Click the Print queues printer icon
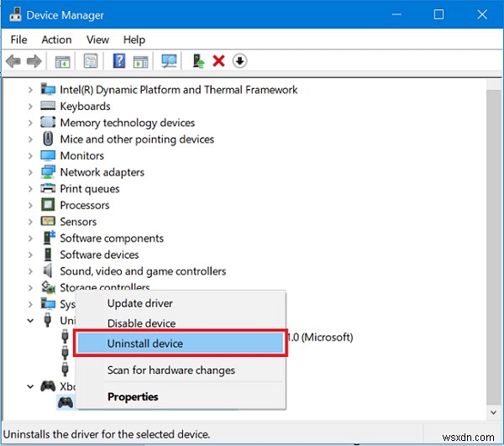This screenshot has width=504, height=446. pos(48,188)
